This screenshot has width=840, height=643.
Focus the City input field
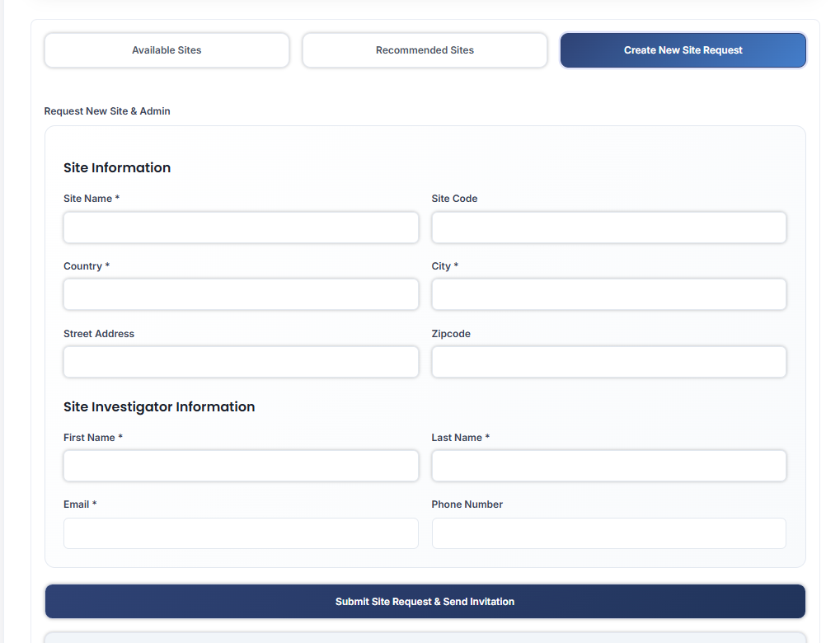click(x=608, y=294)
